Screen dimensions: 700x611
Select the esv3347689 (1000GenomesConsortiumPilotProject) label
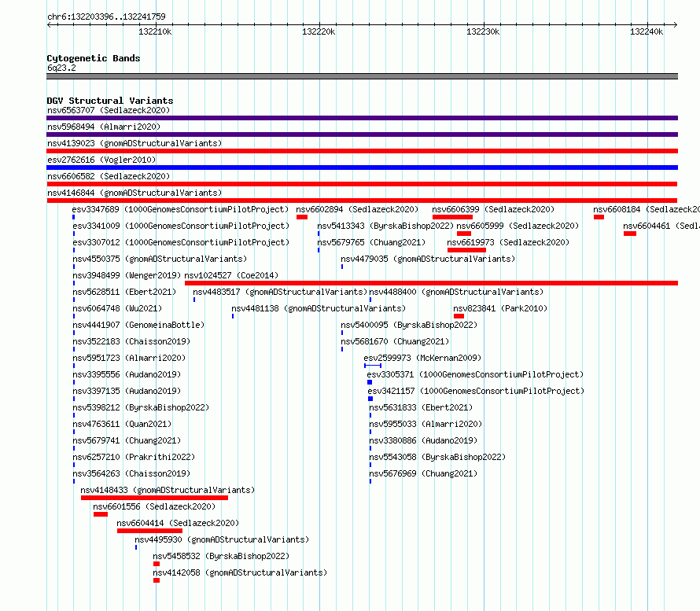pyautogui.click(x=180, y=209)
